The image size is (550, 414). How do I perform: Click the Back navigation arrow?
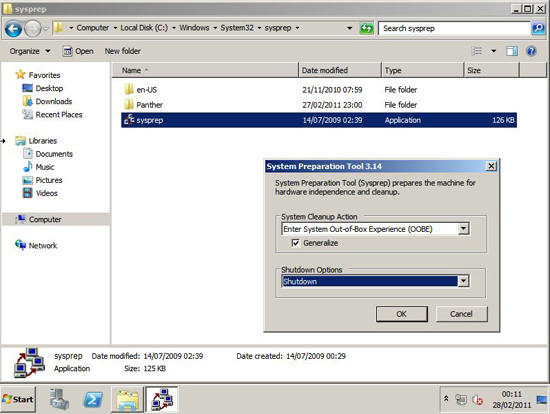point(14,29)
